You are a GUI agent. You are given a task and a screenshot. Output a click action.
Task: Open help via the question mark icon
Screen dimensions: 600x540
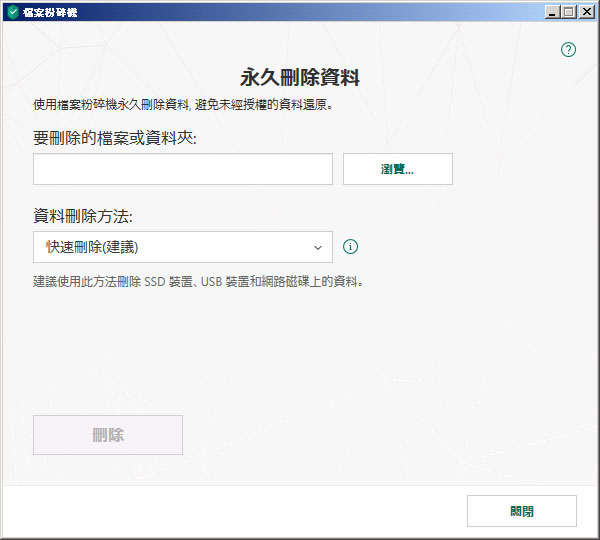coord(568,49)
